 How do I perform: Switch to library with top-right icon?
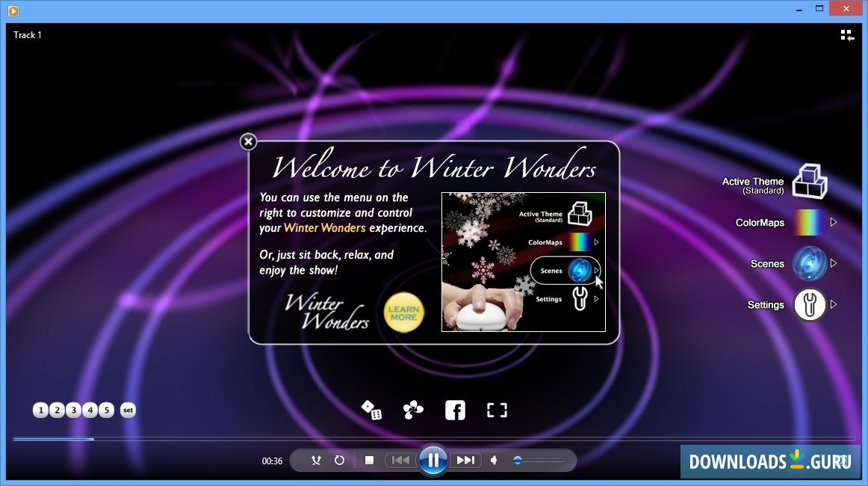click(847, 35)
